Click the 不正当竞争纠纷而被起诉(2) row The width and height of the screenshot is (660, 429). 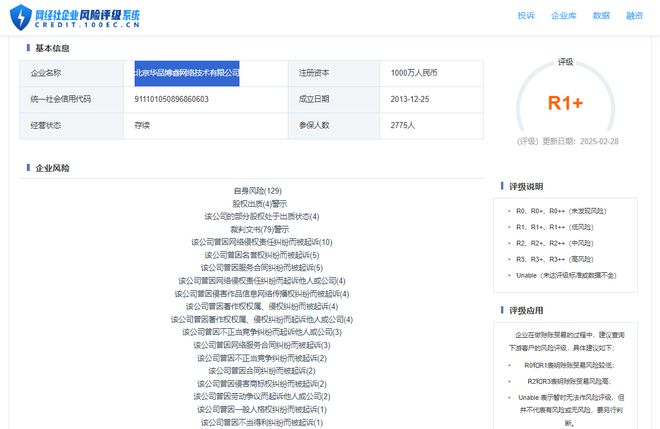262,358
